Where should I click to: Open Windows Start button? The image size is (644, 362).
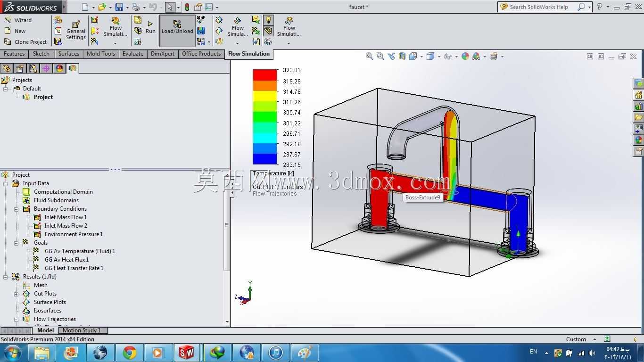pyautogui.click(x=12, y=352)
